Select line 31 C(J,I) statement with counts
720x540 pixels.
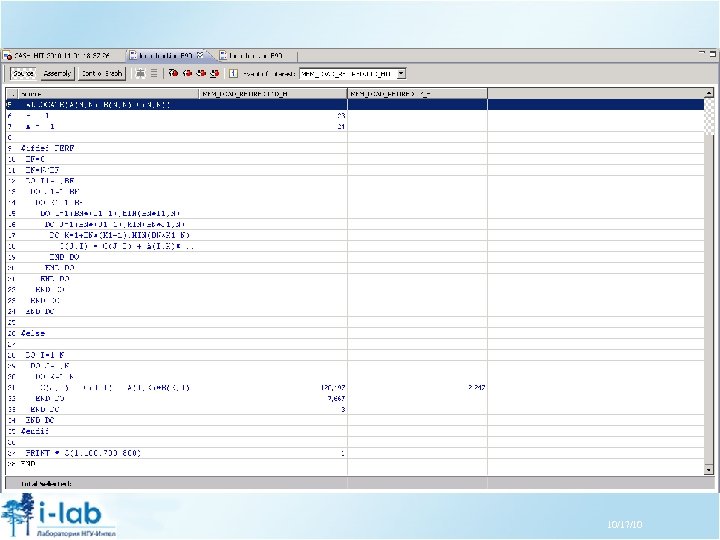pyautogui.click(x=354, y=388)
